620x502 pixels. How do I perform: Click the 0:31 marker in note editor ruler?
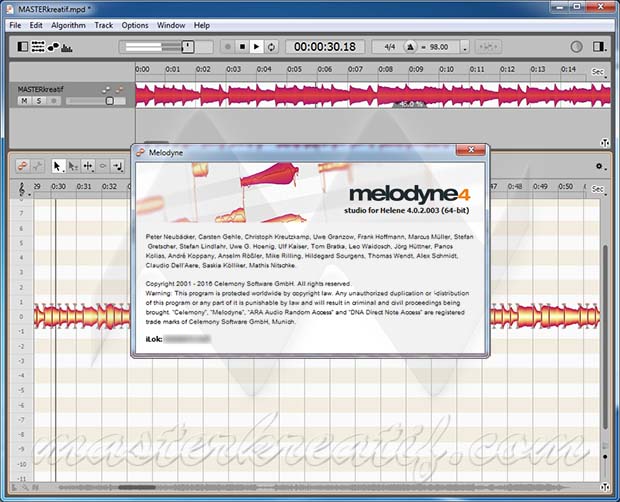pyautogui.click(x=84, y=186)
